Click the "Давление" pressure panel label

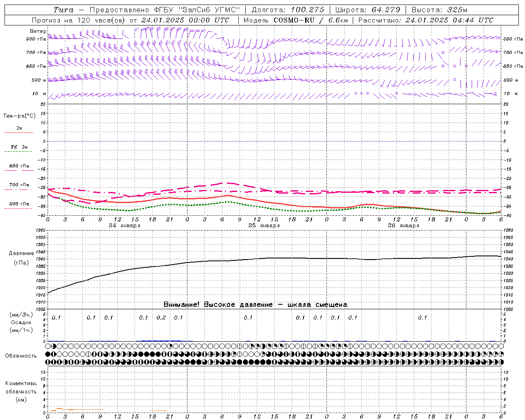[21, 253]
